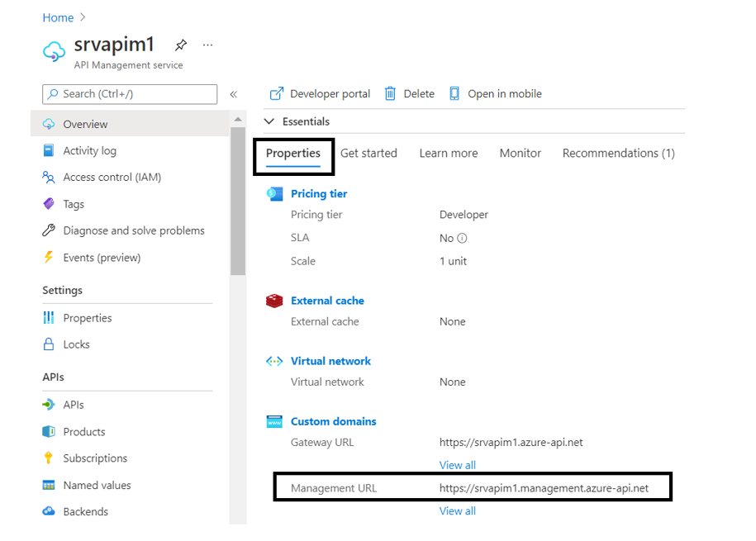Click the Diagnose wrench icon
This screenshot has width=756, height=541.
point(49,230)
